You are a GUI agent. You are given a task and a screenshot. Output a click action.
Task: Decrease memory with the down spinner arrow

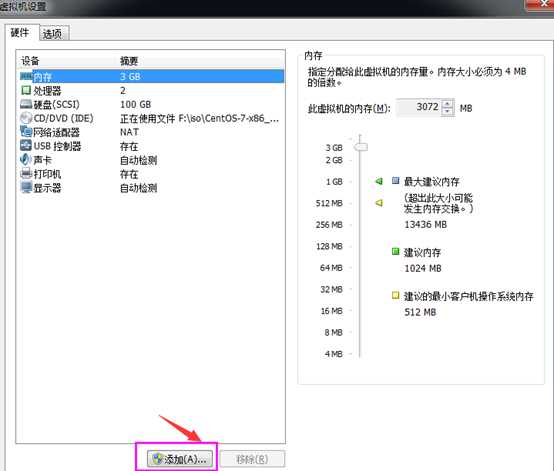click(x=447, y=111)
